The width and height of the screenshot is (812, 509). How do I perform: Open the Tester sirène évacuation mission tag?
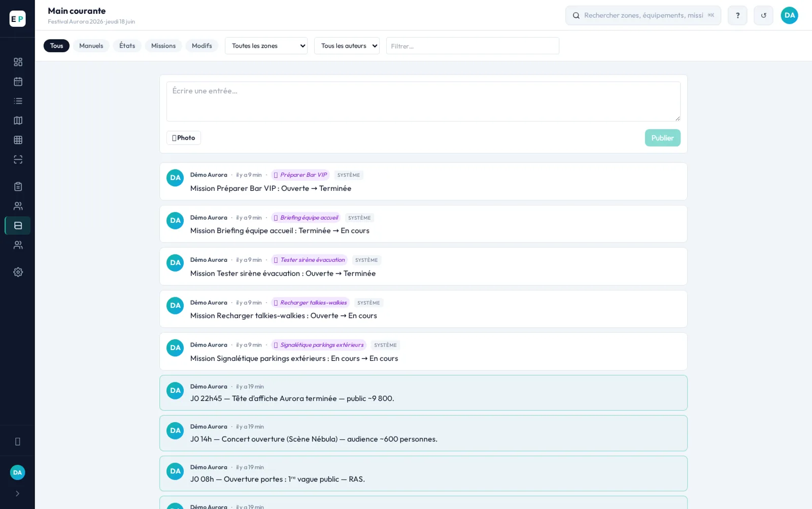tap(309, 260)
